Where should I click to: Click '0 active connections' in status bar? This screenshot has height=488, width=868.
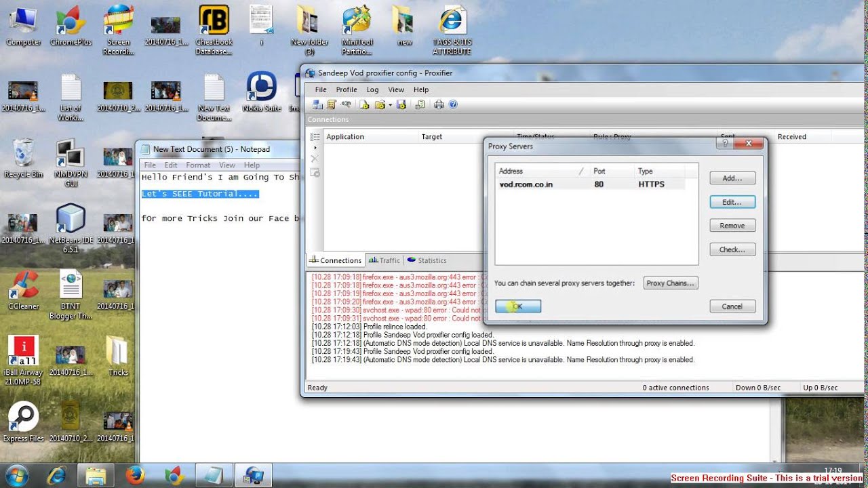pos(676,388)
